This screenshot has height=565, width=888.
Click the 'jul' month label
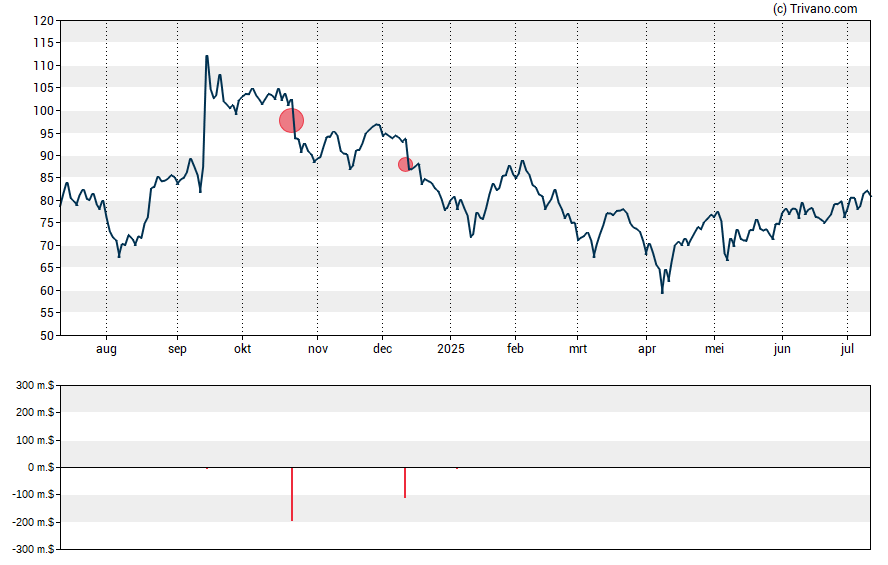(847, 349)
